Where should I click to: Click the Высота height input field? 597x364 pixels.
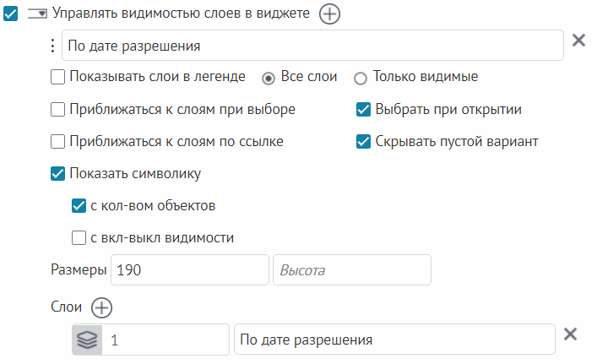[351, 270]
